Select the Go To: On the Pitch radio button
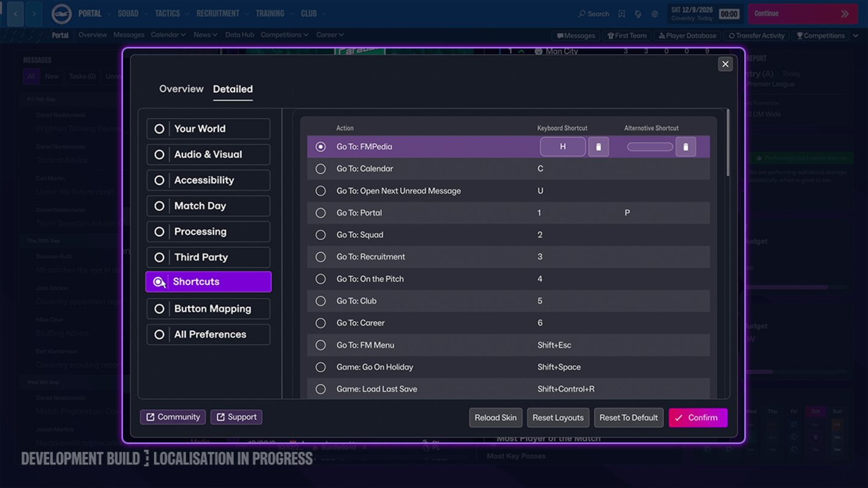Screen dimensions: 868x488 (321, 279)
